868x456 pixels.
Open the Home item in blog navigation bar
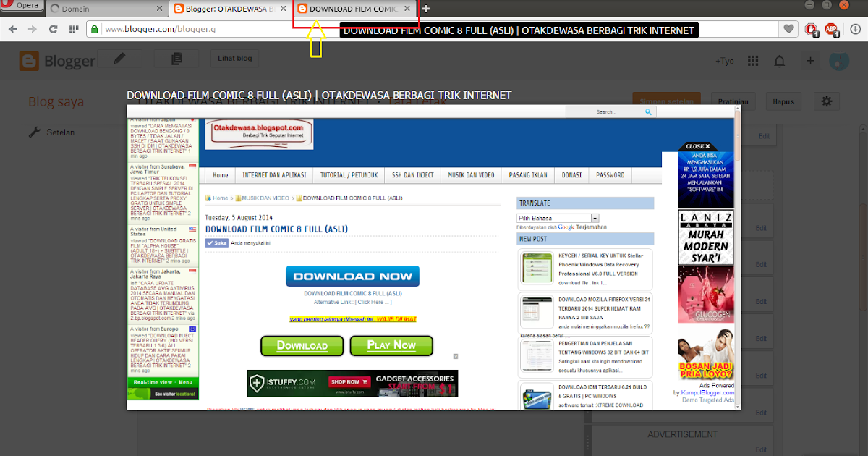click(x=221, y=175)
